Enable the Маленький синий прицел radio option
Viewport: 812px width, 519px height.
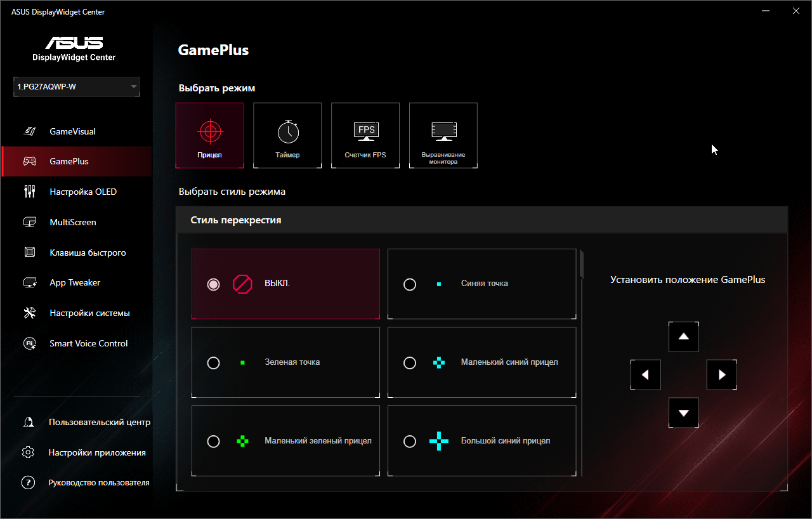(410, 363)
